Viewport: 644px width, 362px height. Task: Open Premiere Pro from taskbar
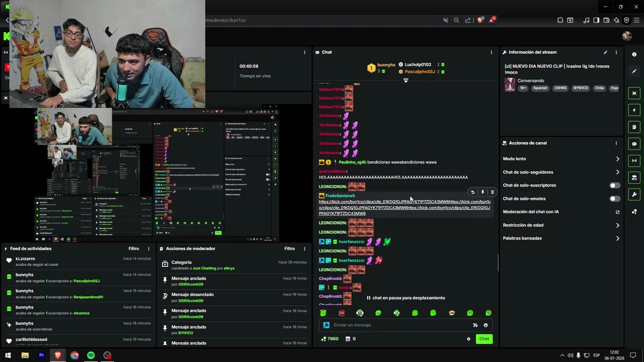[x=41, y=355]
